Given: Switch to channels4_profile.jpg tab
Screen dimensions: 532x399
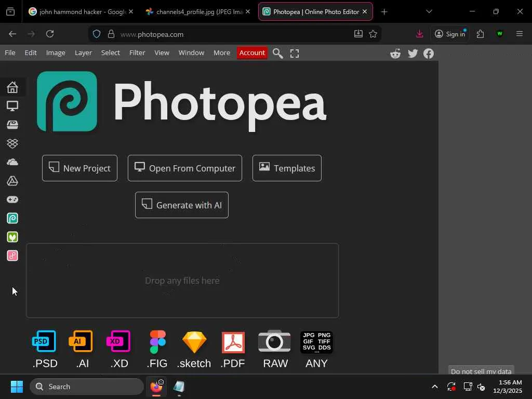Looking at the screenshot, I should [198, 11].
